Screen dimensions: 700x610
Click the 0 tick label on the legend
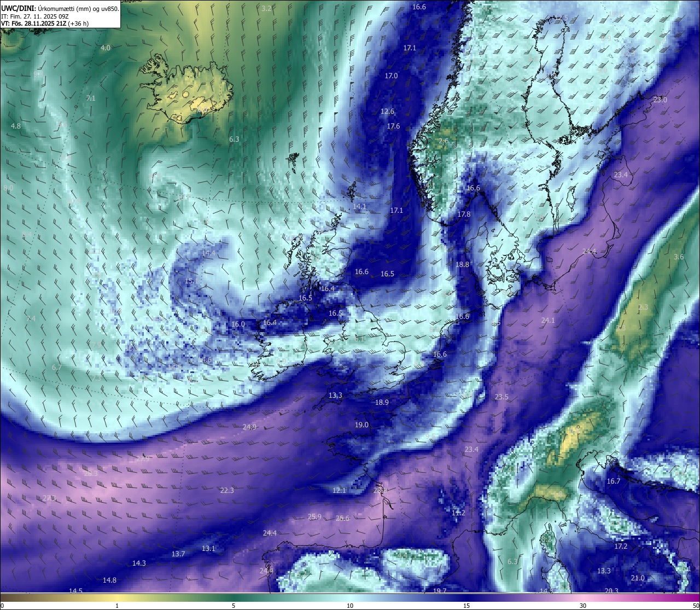click(x=2, y=606)
